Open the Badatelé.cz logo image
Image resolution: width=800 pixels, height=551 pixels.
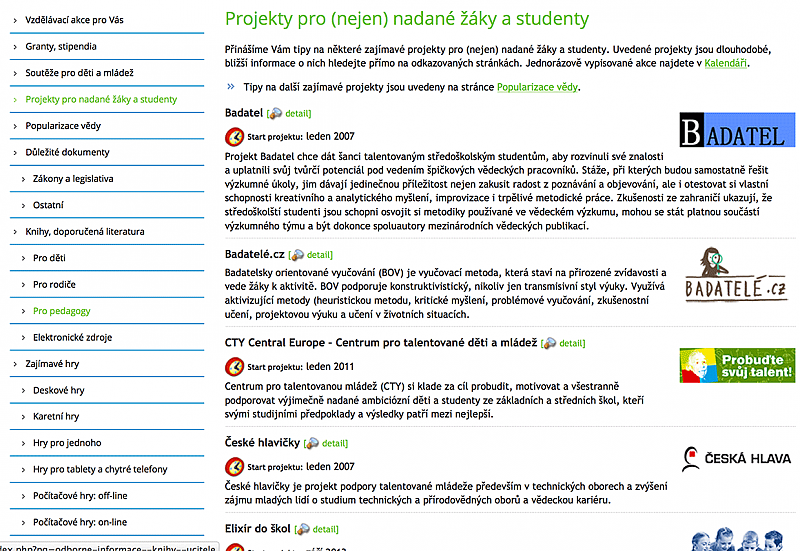point(734,275)
